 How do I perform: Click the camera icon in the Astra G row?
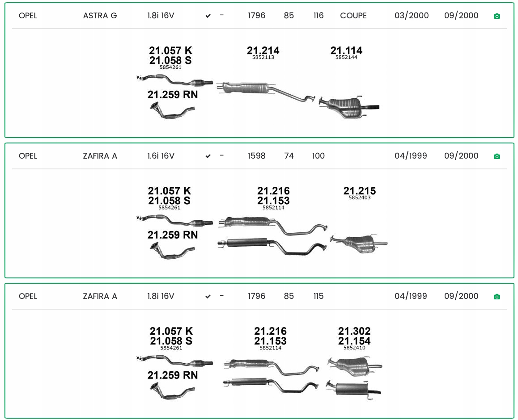497,16
